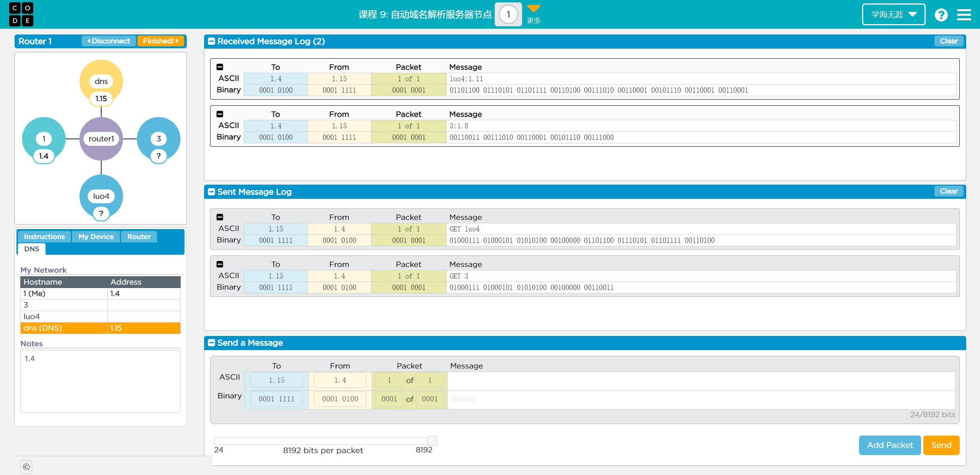980x475 pixels.
Task: Select the hostname 3 row
Action: coord(100,305)
